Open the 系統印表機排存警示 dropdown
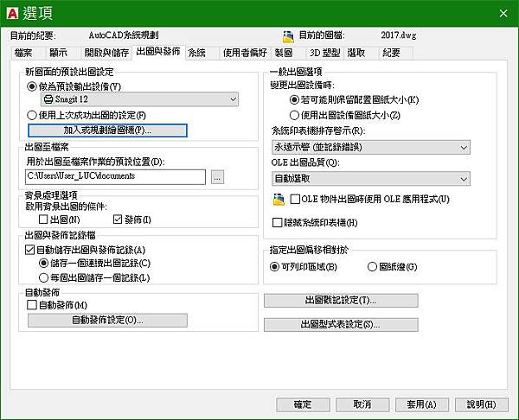The width and height of the screenshot is (519, 420). [x=371, y=147]
